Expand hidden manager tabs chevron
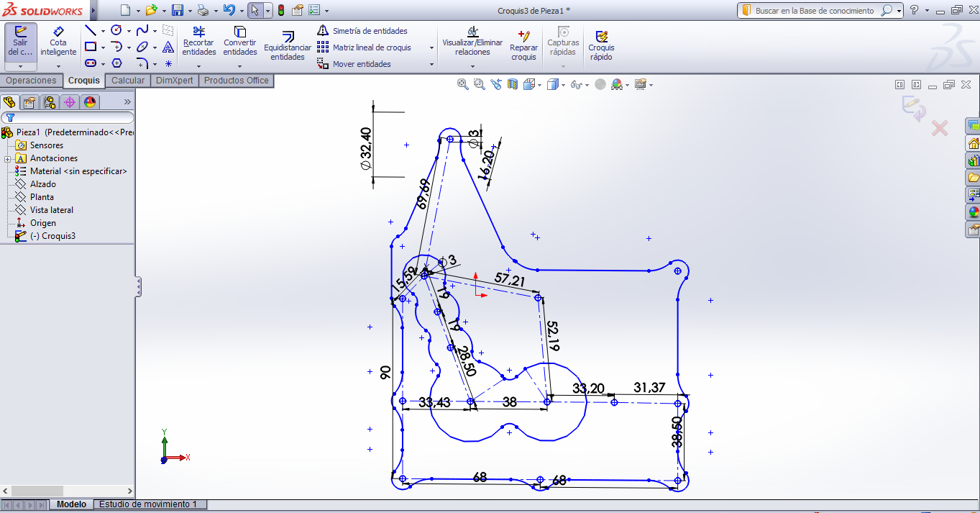Screen dimensions: 980x513 127,102
